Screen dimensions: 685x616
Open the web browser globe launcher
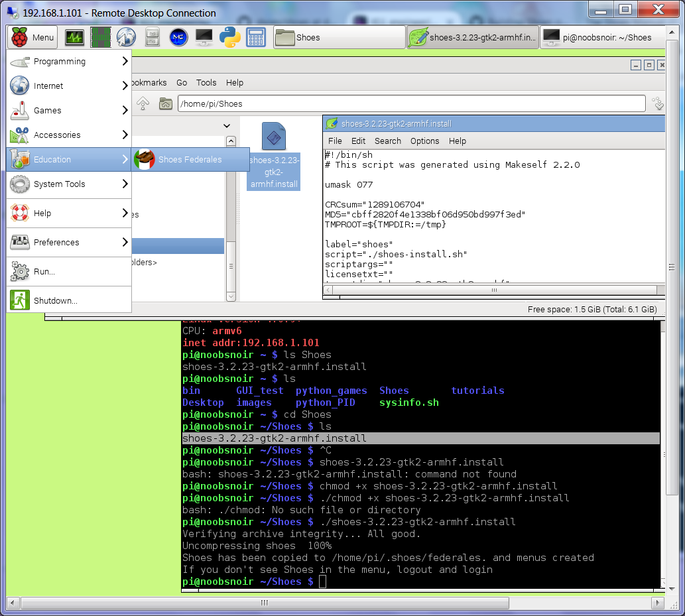pyautogui.click(x=126, y=38)
